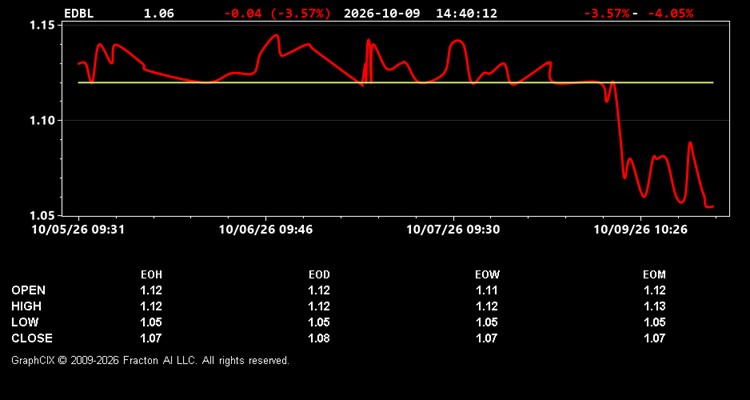
Task: Click the 10/05/26 09:31 axis label
Action: pyautogui.click(x=78, y=230)
